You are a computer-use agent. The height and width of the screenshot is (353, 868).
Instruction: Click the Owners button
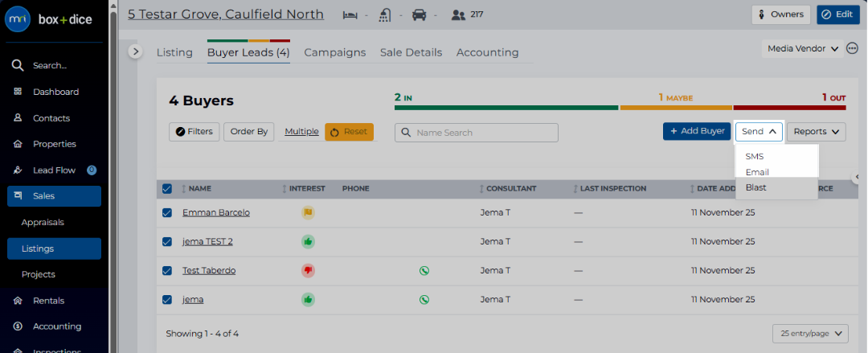[780, 14]
